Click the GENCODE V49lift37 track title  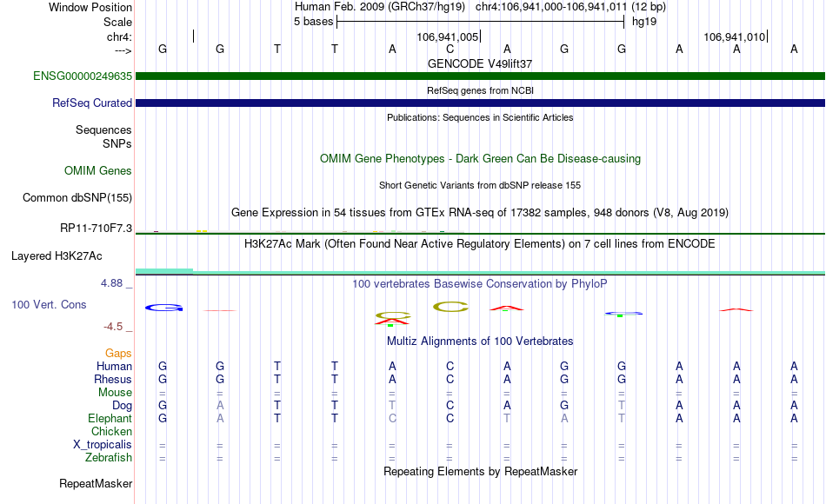point(480,63)
